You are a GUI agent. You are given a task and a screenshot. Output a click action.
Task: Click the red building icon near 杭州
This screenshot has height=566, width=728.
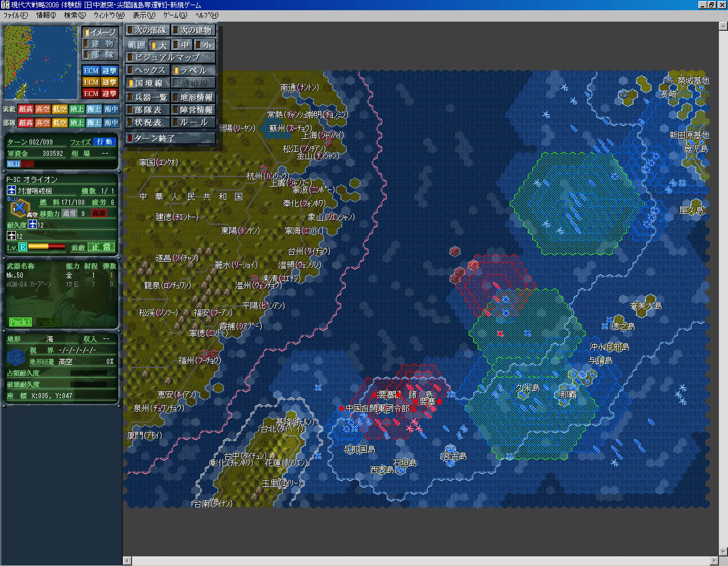(x=264, y=170)
